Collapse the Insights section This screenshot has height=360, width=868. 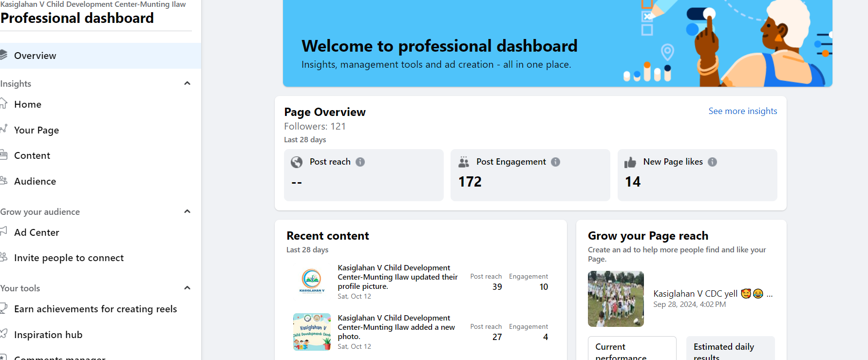pos(187,83)
